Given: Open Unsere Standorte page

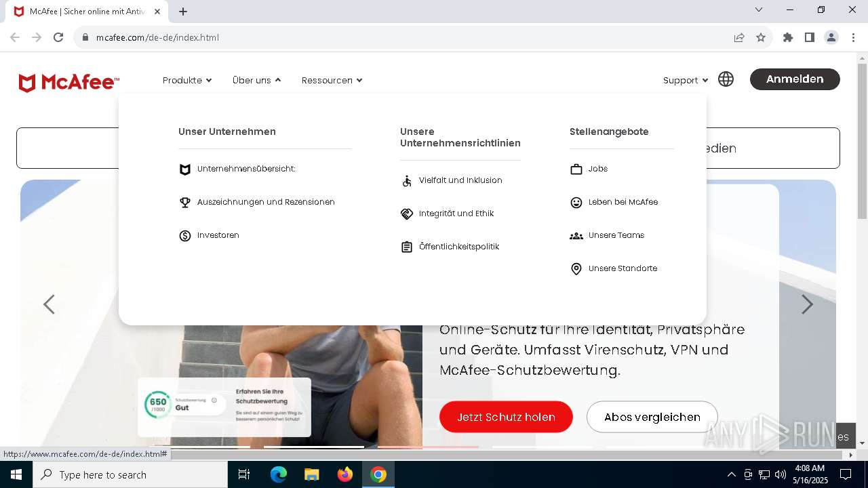Looking at the screenshot, I should [623, 268].
